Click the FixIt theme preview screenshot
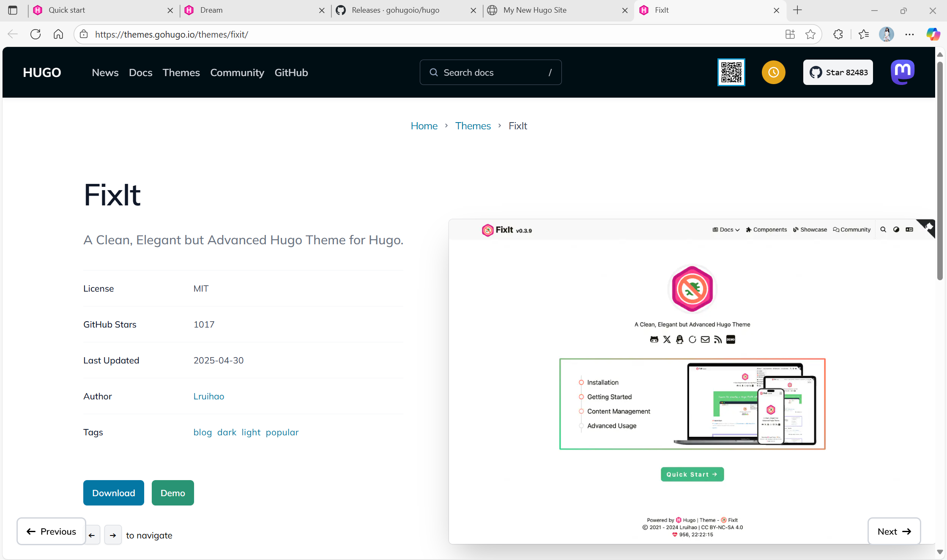The width and height of the screenshot is (947, 560). [x=692, y=382]
